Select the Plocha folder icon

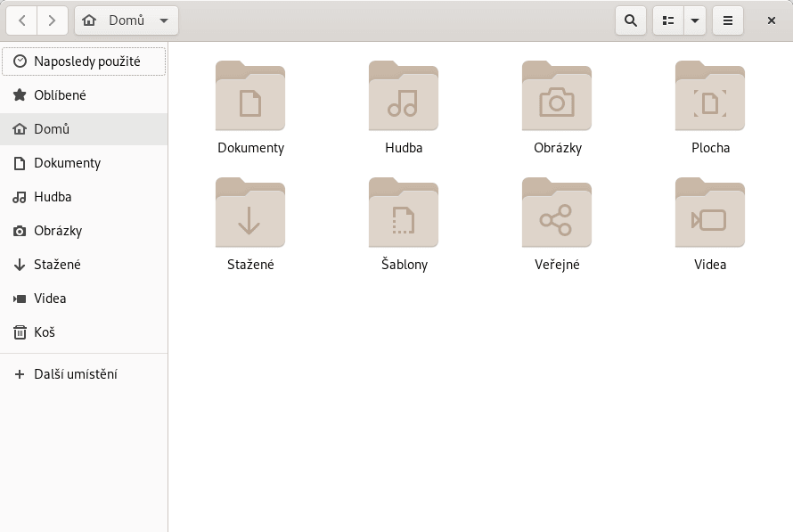click(x=710, y=95)
